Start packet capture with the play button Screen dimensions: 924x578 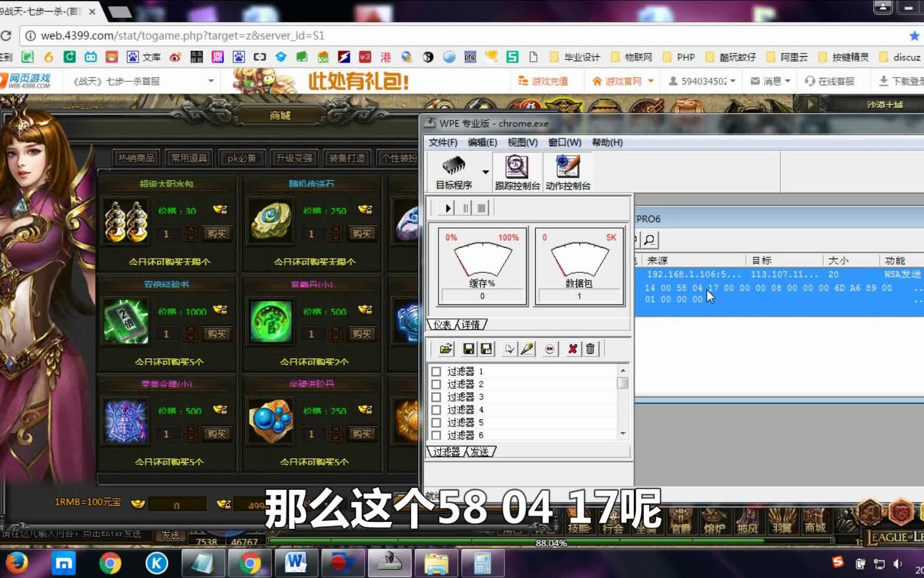pyautogui.click(x=448, y=208)
